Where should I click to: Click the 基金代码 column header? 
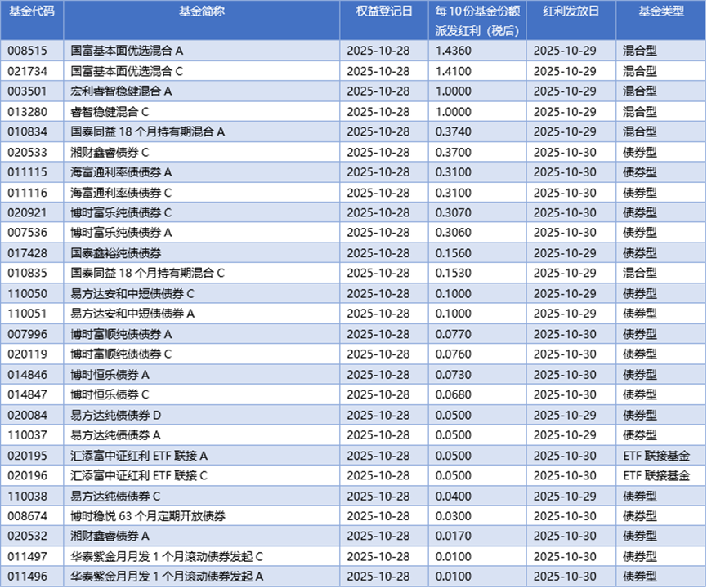pyautogui.click(x=32, y=11)
